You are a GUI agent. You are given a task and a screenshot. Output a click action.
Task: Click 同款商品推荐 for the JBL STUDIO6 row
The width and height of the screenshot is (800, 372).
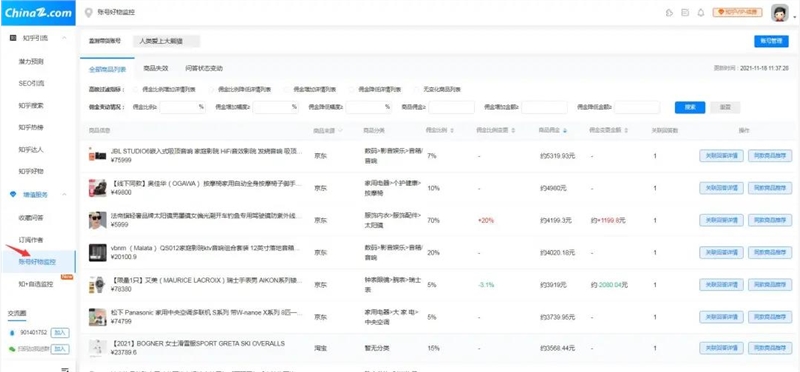click(770, 156)
